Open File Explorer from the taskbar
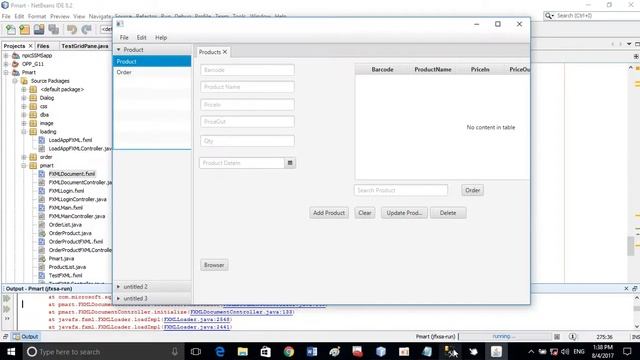The image size is (640, 360). click(242, 351)
